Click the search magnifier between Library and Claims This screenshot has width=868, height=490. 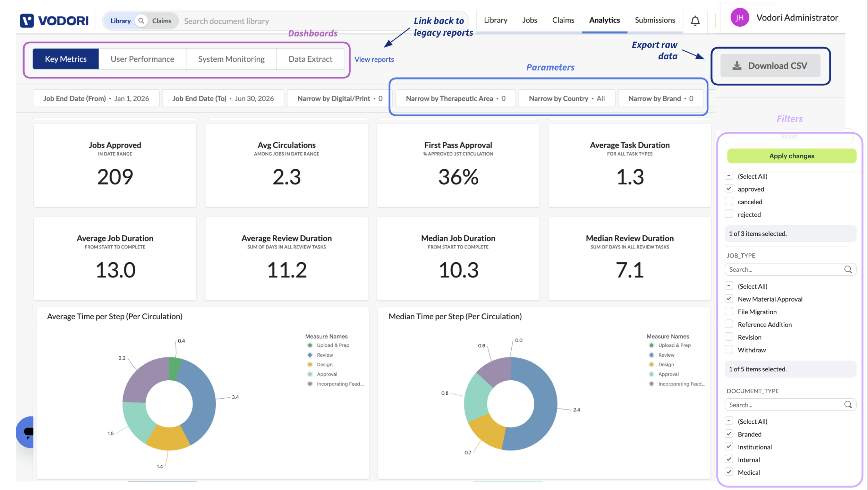pos(141,21)
